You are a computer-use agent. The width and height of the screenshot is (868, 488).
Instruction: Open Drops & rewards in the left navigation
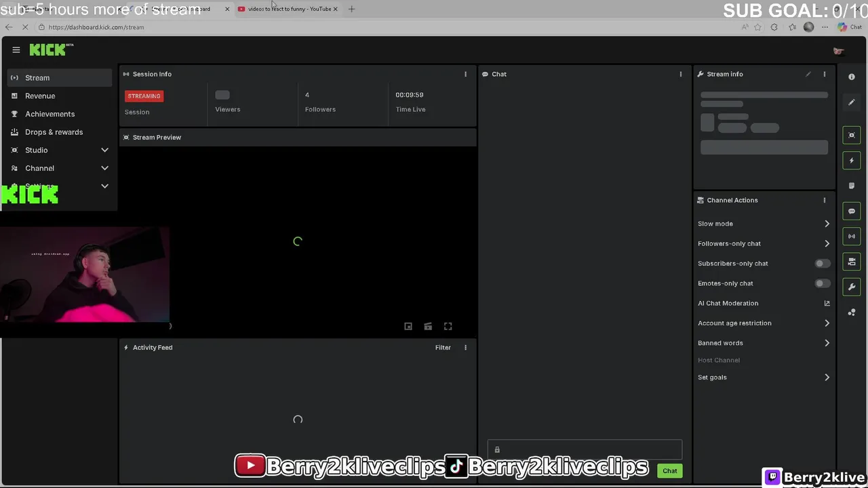click(60, 132)
